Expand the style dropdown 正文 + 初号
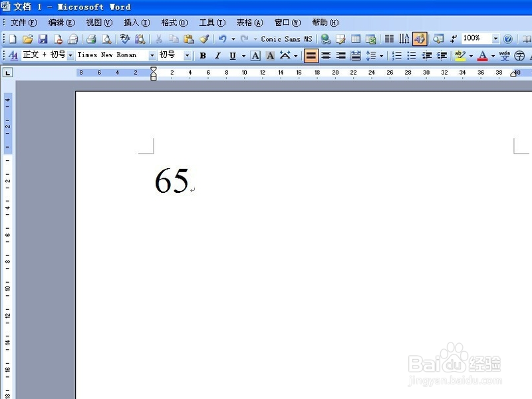 (70, 55)
